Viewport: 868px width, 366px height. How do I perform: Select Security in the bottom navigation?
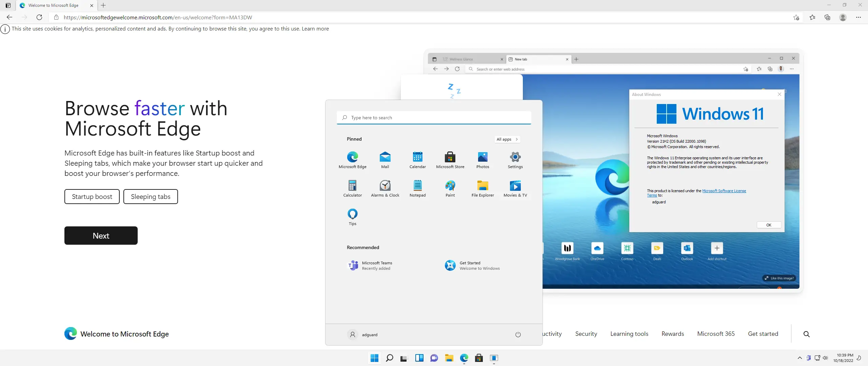click(586, 333)
